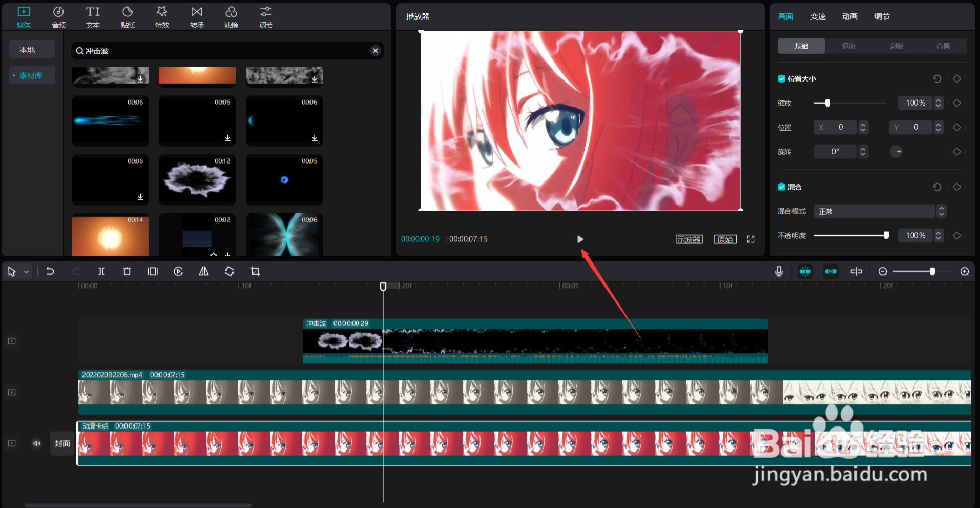The height and width of the screenshot is (508, 980).
Task: Toggle the 位置大小 checkbox
Action: 781,78
